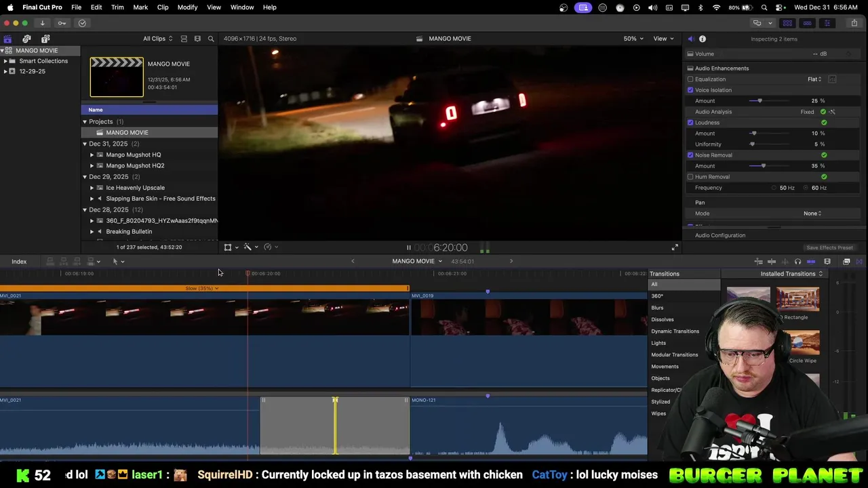Expand the Smart Collections folder

click(x=5, y=61)
